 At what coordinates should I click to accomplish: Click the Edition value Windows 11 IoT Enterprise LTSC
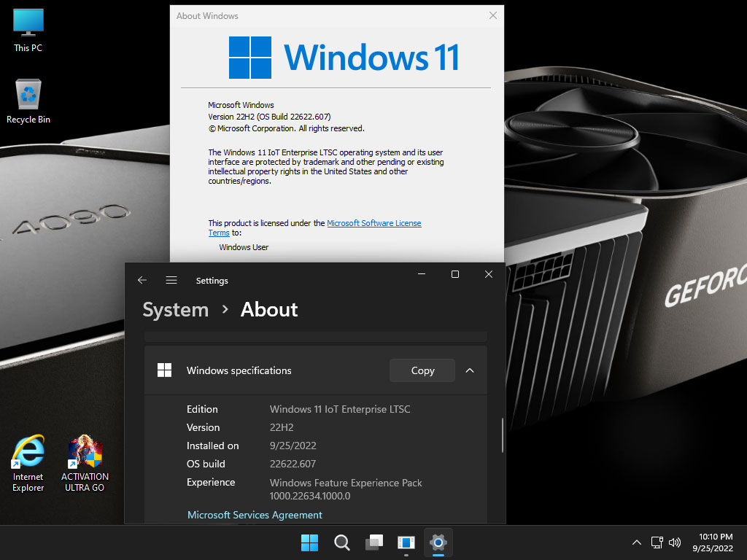click(x=340, y=409)
